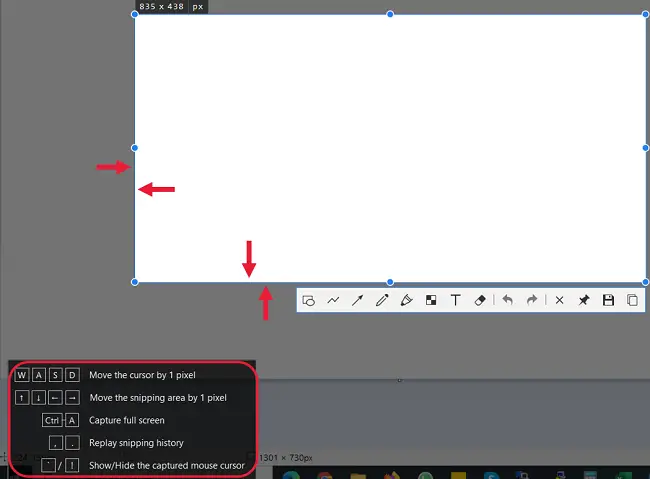The height and width of the screenshot is (479, 650).
Task: Undo the last annotation
Action: tap(508, 300)
